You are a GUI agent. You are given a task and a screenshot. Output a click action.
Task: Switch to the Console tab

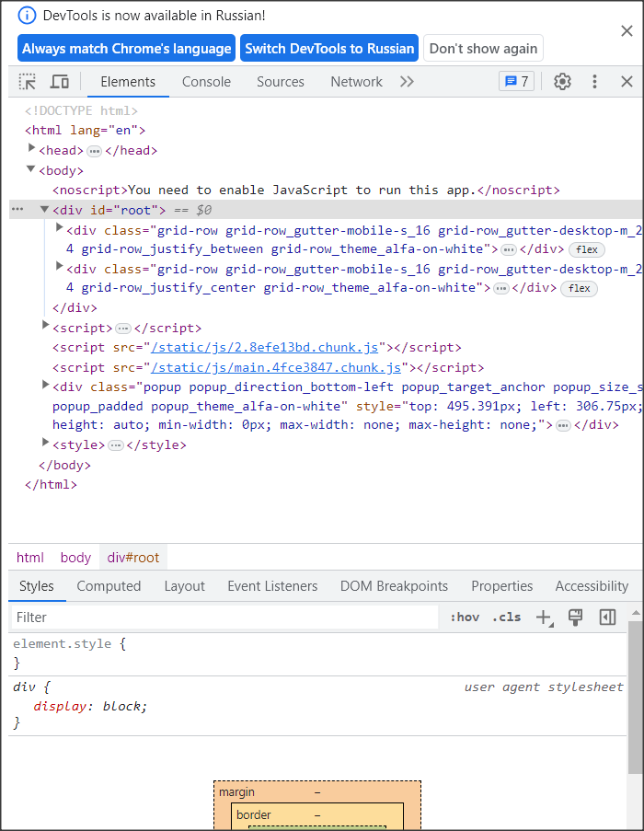[x=207, y=82]
